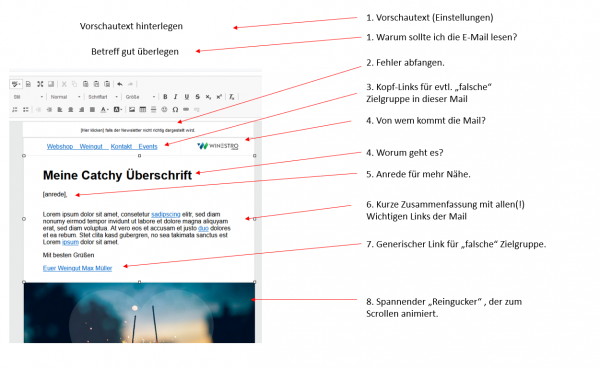Click the insert table icon
The height and width of the screenshot is (368, 600).
point(142,109)
